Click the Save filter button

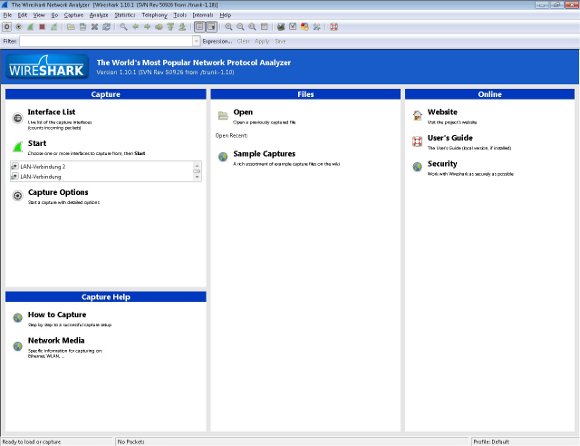[x=280, y=41]
